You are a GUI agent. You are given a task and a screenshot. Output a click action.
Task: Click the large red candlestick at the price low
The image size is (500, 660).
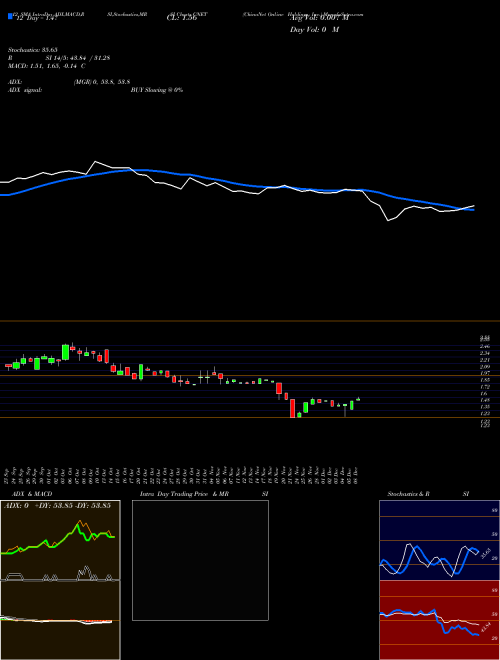293,408
